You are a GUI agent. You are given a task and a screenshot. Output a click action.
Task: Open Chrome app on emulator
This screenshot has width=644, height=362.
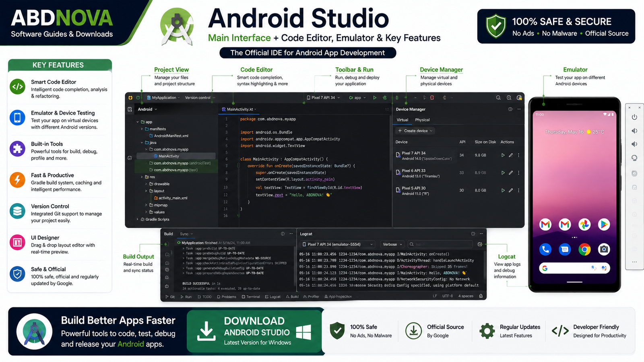tap(584, 249)
